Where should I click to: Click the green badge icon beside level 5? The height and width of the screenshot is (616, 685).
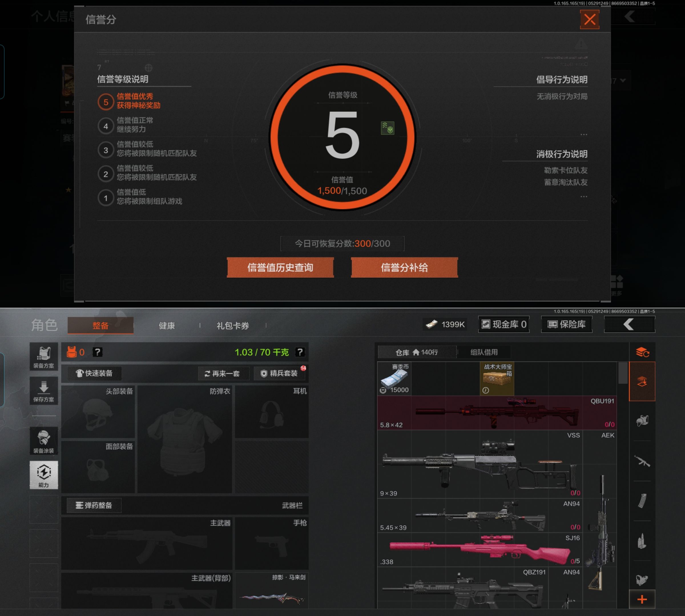pyautogui.click(x=388, y=128)
